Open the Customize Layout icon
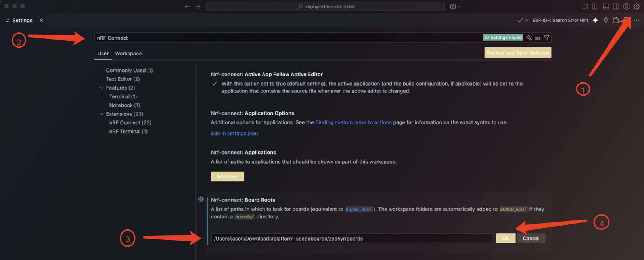This screenshot has height=260, width=644. (585, 6)
